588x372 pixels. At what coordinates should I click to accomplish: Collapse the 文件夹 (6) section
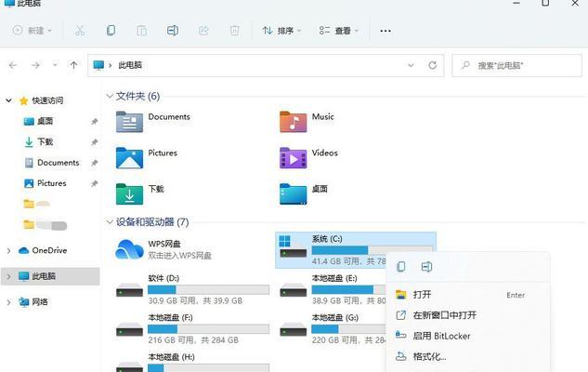coord(110,96)
